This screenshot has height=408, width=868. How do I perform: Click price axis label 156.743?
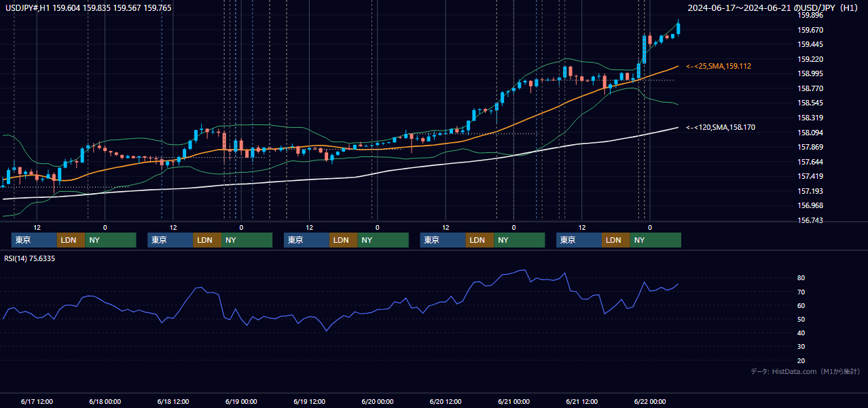[810, 220]
